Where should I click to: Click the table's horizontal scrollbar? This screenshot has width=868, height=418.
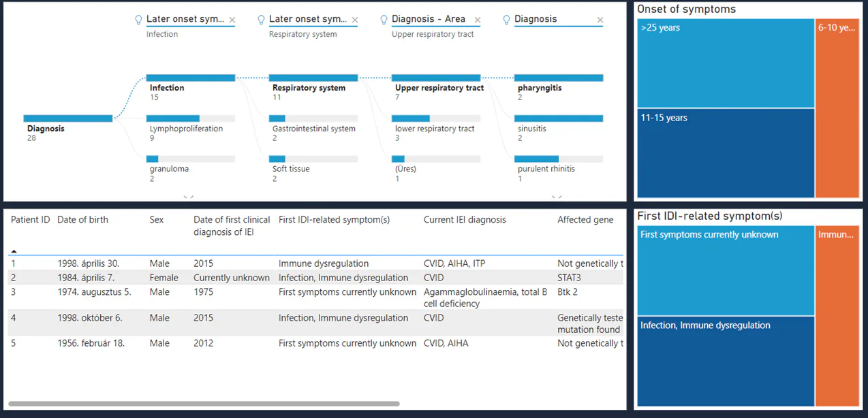click(204, 404)
